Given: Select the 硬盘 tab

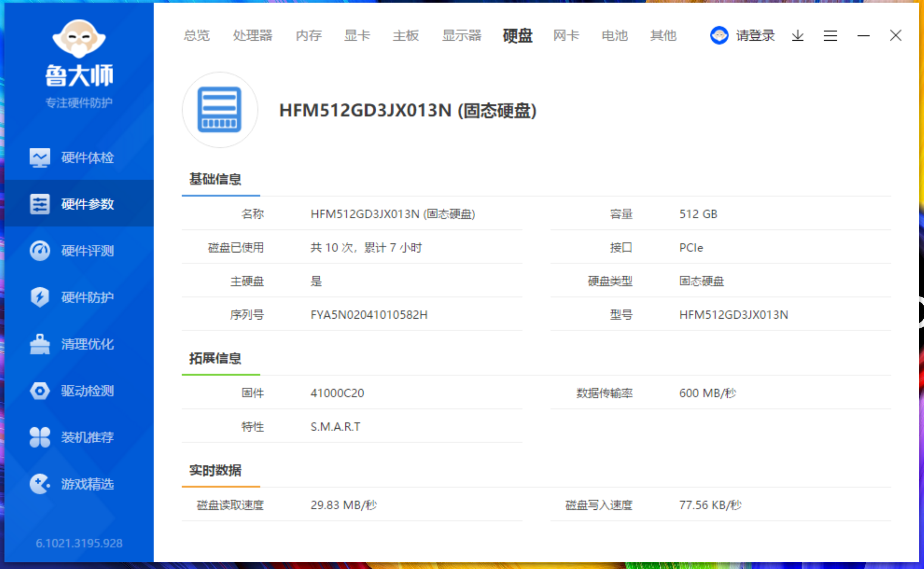Looking at the screenshot, I should point(518,35).
